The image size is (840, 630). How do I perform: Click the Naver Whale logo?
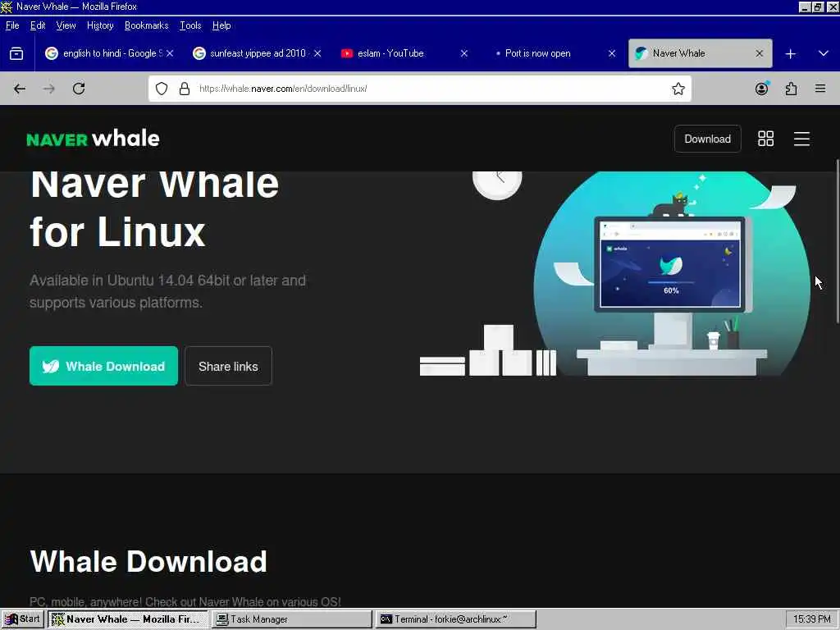click(93, 139)
